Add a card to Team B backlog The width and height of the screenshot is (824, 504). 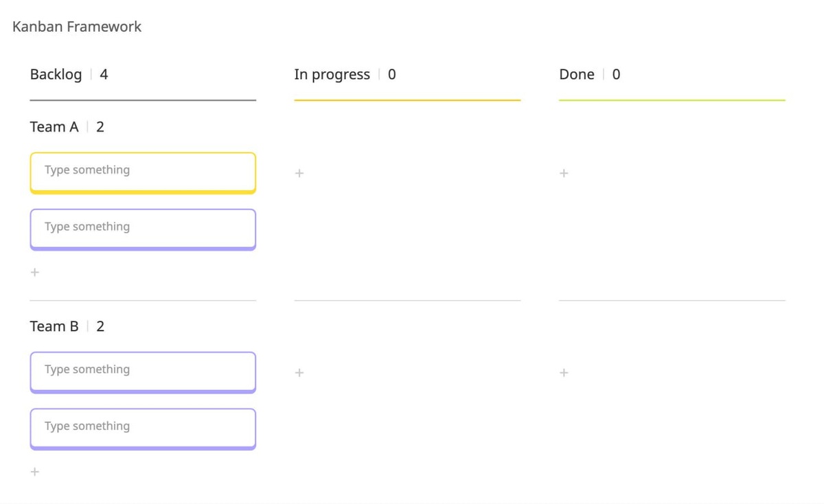(35, 472)
